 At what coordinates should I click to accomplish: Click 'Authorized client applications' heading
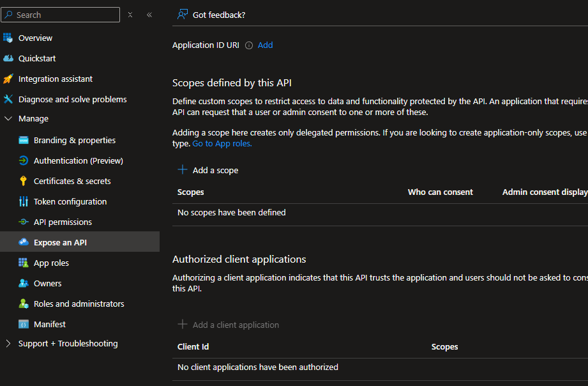click(x=239, y=259)
